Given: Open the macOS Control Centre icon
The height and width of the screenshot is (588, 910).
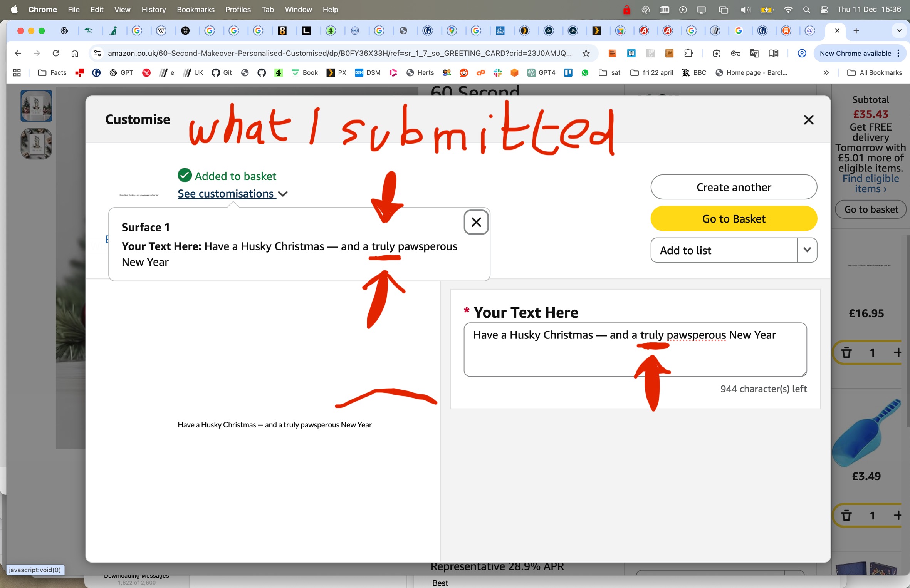Looking at the screenshot, I should 824,10.
